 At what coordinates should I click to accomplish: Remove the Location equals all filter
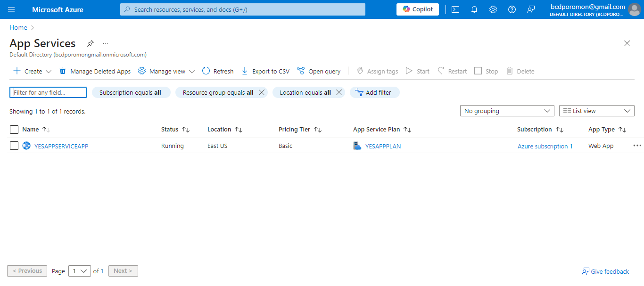pos(339,92)
